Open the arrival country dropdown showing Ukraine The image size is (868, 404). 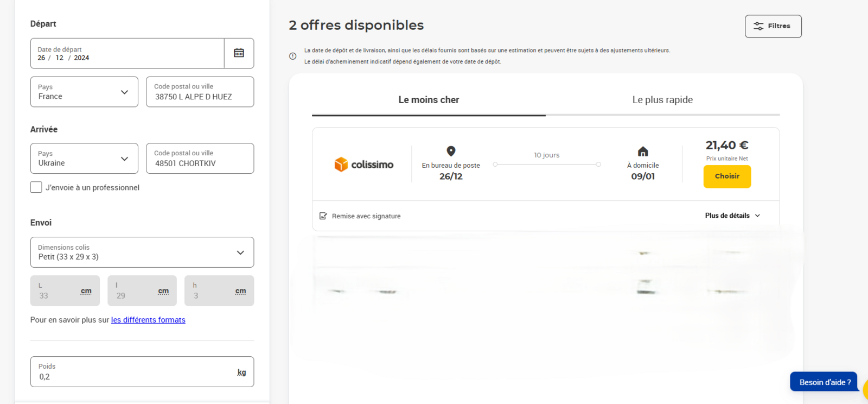[84, 159]
